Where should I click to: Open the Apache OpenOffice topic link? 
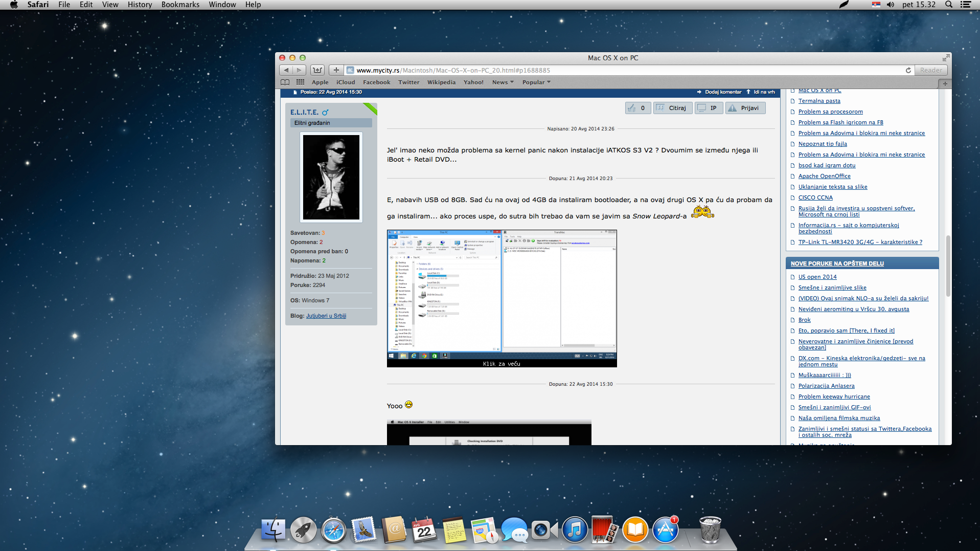click(x=824, y=176)
